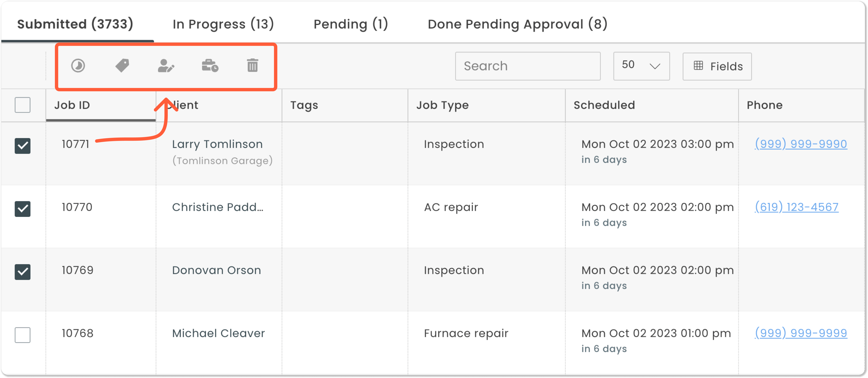Open the Done Pending Approval tab

coord(517,24)
